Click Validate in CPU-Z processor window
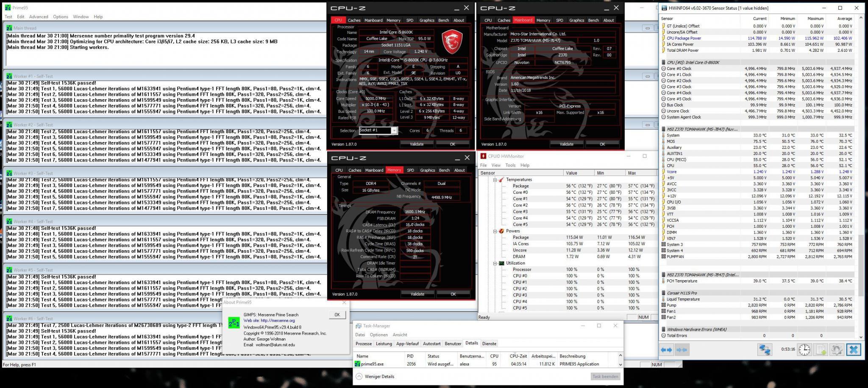868x388 pixels. click(x=417, y=145)
